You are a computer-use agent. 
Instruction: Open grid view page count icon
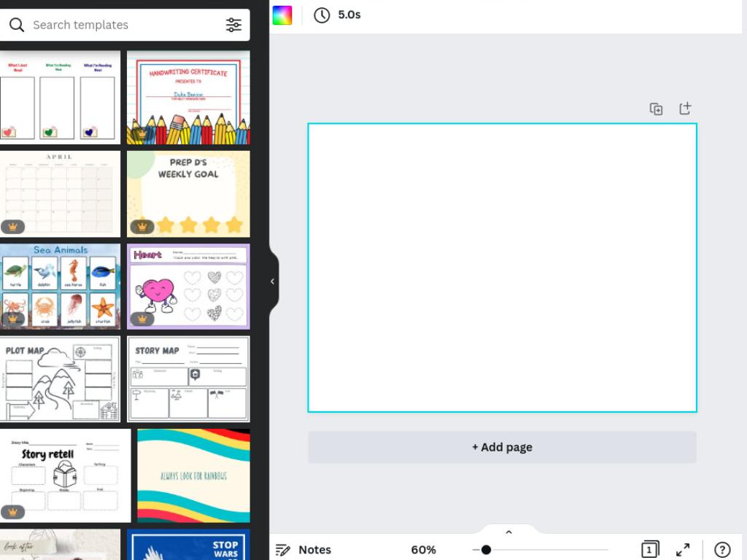tap(650, 549)
